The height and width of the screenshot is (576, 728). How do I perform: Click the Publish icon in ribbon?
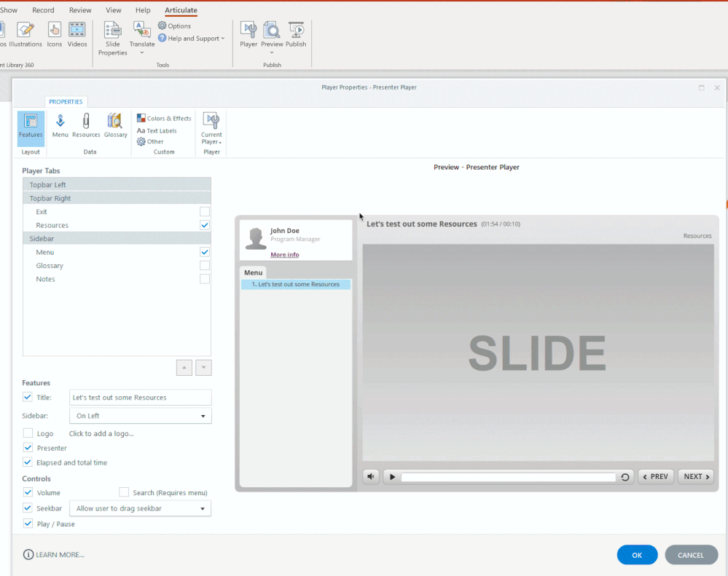point(296,34)
